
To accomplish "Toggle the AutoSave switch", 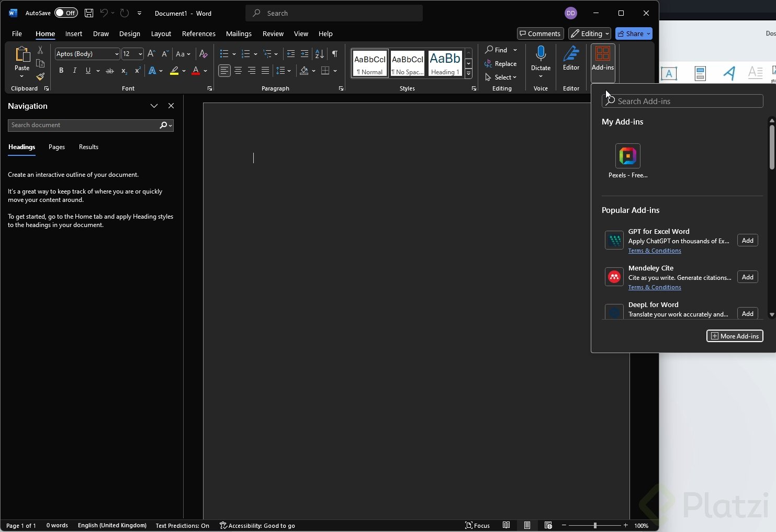I will click(66, 13).
